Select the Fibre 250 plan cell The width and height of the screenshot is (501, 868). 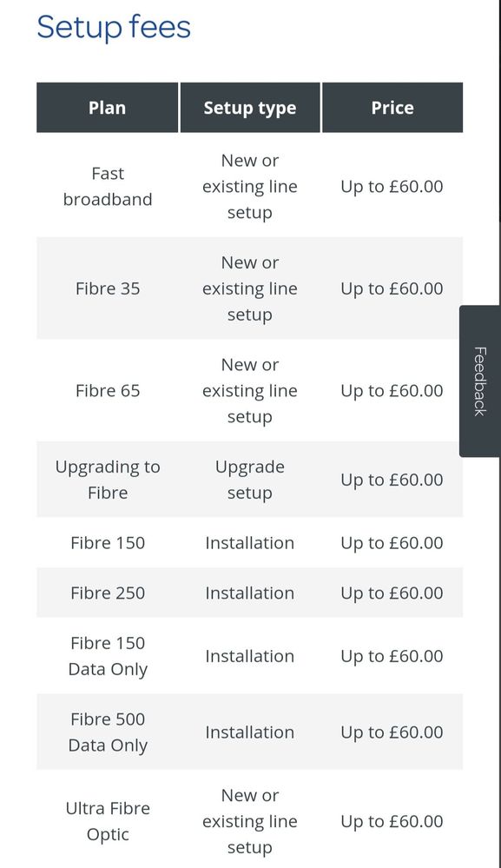point(108,593)
